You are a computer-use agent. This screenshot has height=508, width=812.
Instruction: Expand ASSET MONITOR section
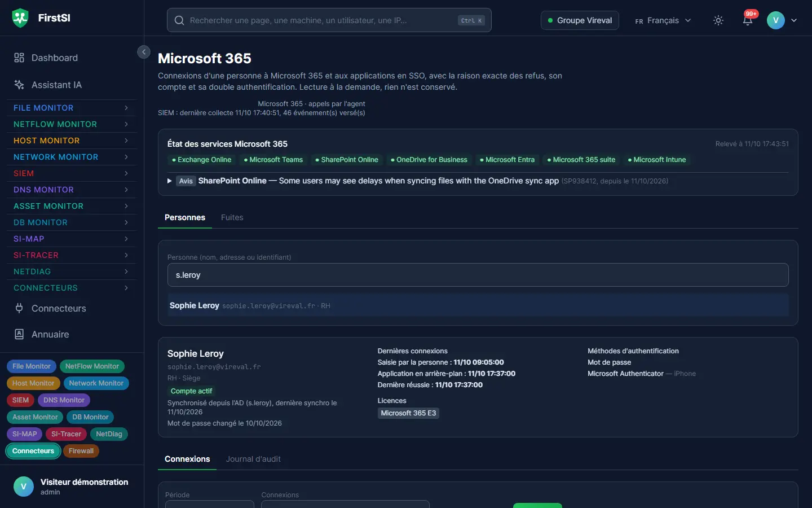pyautogui.click(x=71, y=206)
